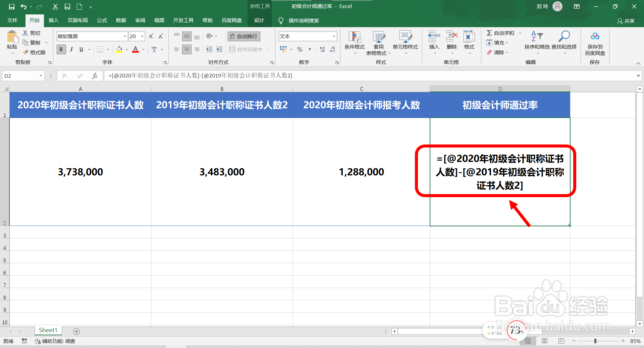Open the font size dropdown
Image resolution: width=644 pixels, height=348 pixels.
click(143, 36)
